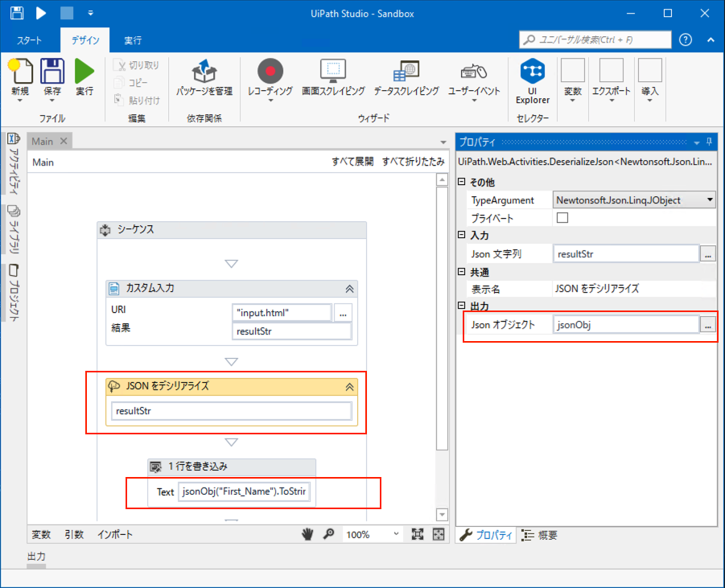Image resolution: width=725 pixels, height=588 pixels.
Task: Open パッケージを管理 manage packages
Action: 204,78
